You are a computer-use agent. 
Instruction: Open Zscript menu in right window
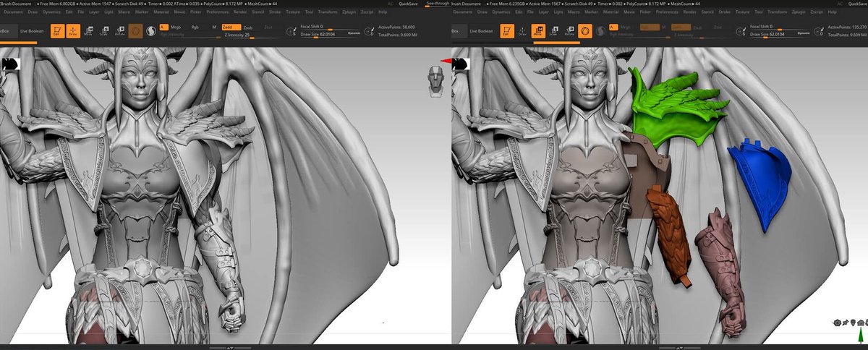point(817,12)
